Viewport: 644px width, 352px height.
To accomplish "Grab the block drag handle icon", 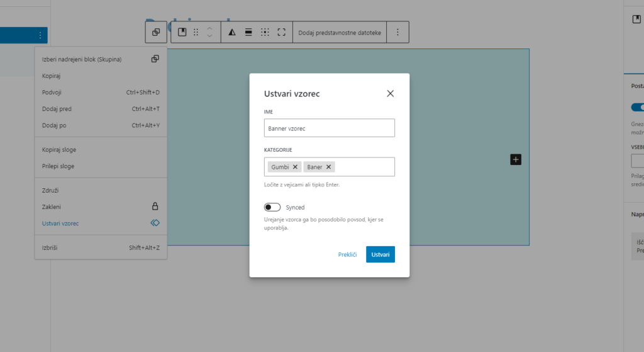I will 196,32.
